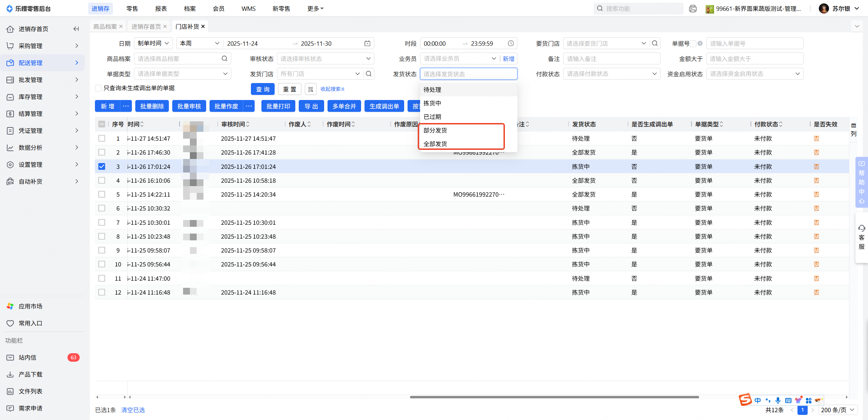
Task: Toggle the select-all header checkbox
Action: 102,124
